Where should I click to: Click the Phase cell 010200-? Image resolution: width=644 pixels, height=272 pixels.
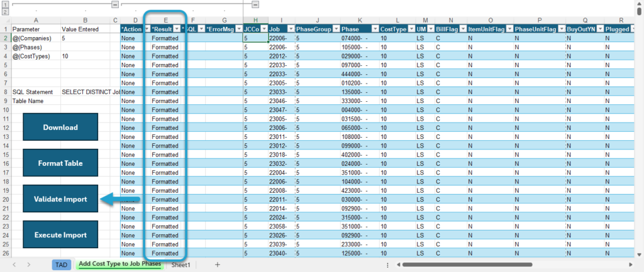(x=360, y=83)
